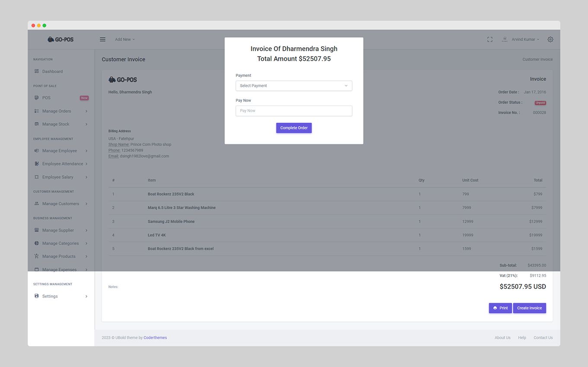Expand the Add New menu
The width and height of the screenshot is (588, 367).
(125, 39)
